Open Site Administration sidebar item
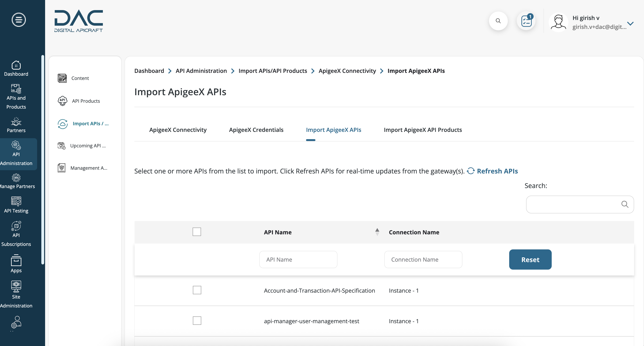This screenshot has width=644, height=346. pyautogui.click(x=16, y=294)
